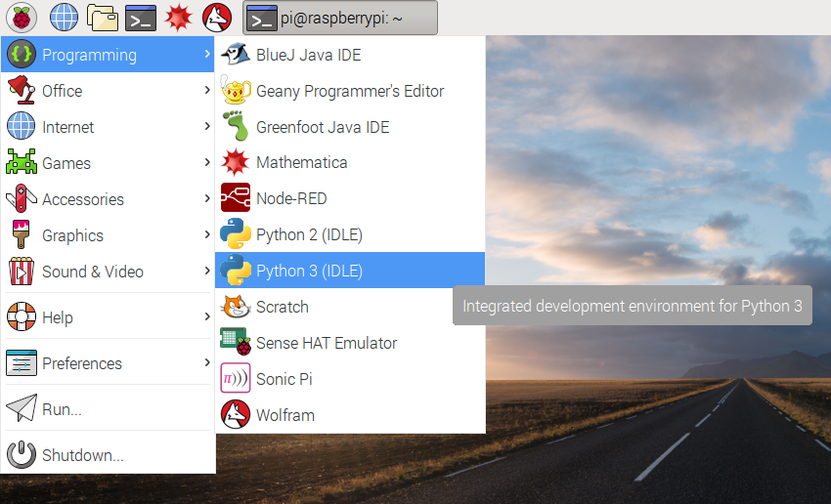Viewport: 831px width, 504px height.
Task: Click the Preferences label
Action: coord(82,363)
